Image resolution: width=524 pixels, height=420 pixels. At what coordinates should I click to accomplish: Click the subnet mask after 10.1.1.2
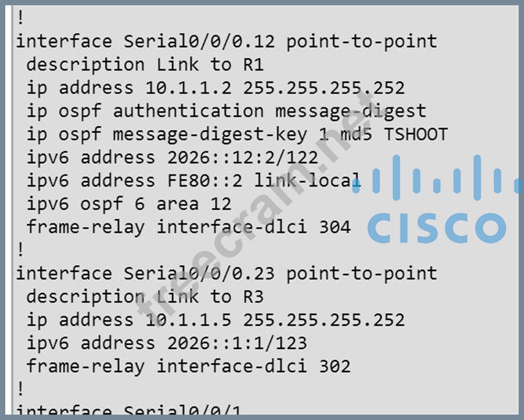323,88
